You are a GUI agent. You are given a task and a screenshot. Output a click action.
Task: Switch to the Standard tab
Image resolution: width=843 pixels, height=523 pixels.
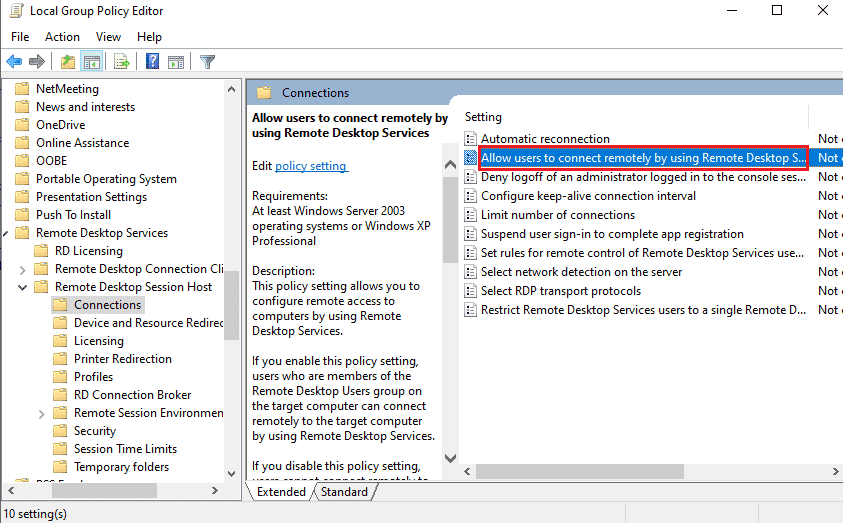click(344, 492)
